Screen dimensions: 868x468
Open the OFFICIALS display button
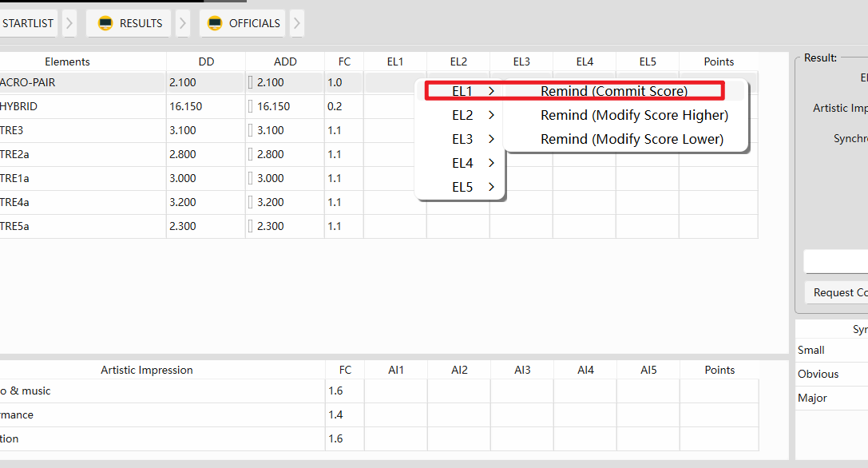click(x=243, y=23)
